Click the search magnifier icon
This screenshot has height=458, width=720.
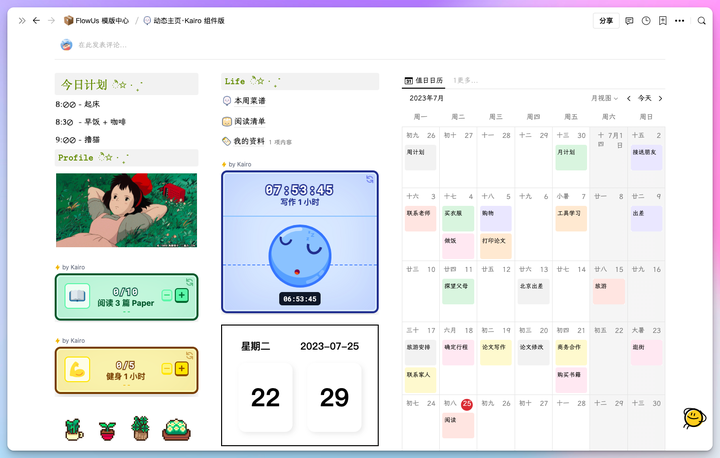point(702,20)
